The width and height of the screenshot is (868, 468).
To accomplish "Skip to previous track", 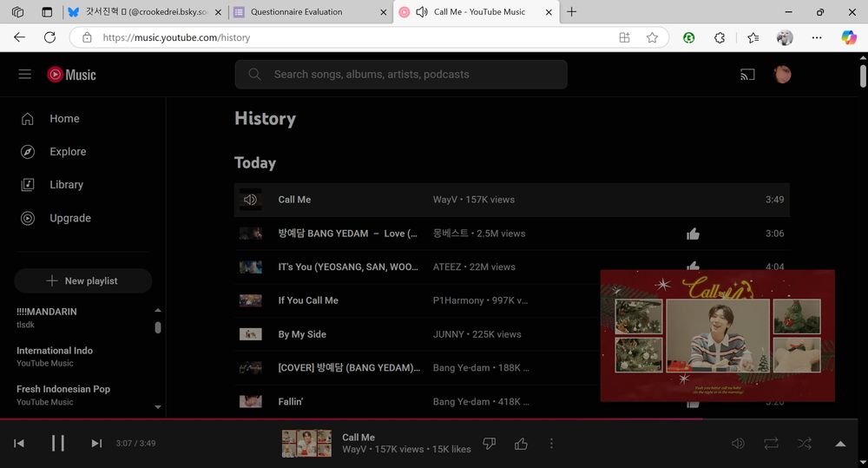I will [x=19, y=443].
